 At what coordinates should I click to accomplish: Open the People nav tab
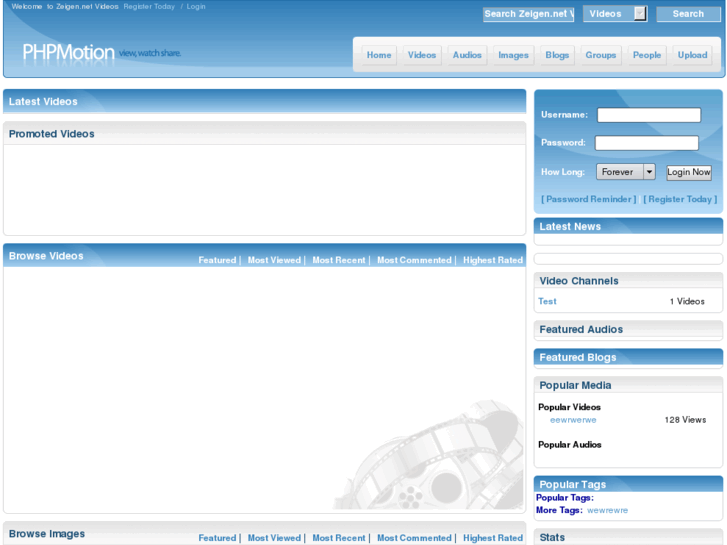click(x=647, y=55)
